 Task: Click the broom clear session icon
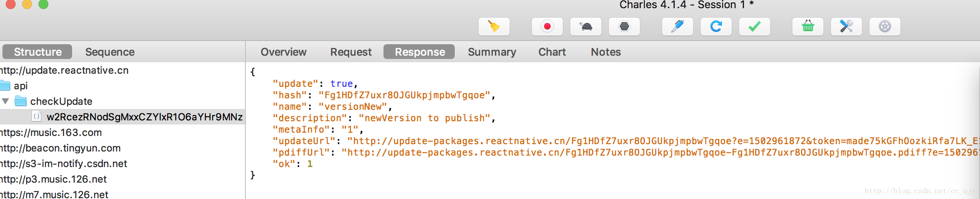tap(494, 27)
